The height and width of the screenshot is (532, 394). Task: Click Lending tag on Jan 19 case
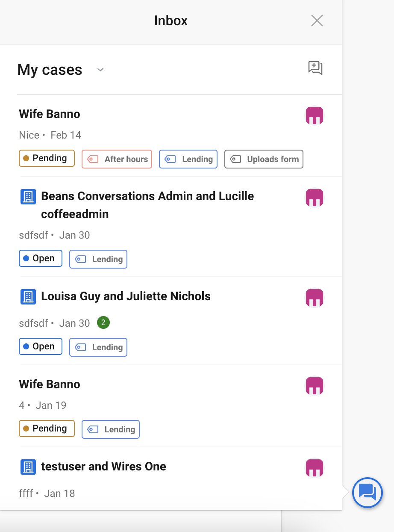point(111,429)
